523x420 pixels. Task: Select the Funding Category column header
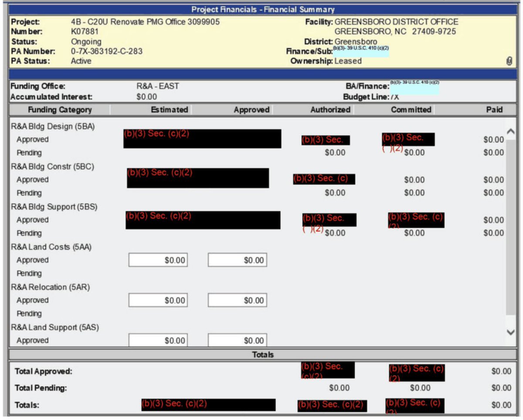pos(60,110)
